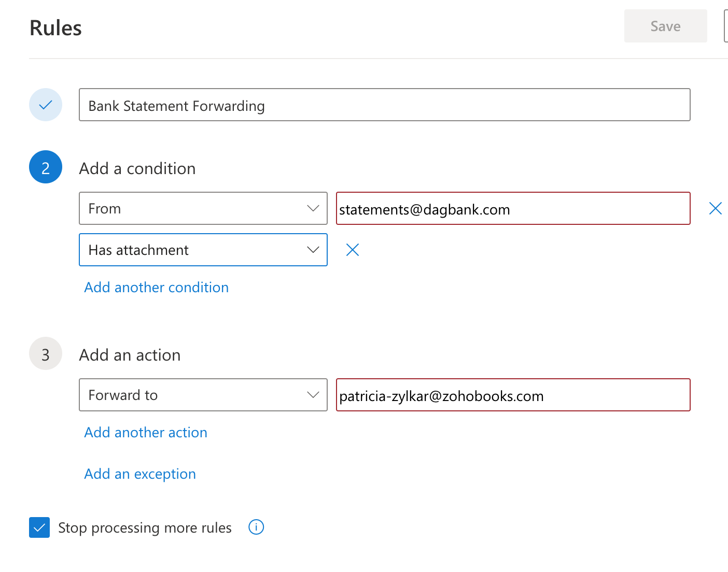The height and width of the screenshot is (572, 728).
Task: Click the Add a condition heading
Action: tap(137, 168)
